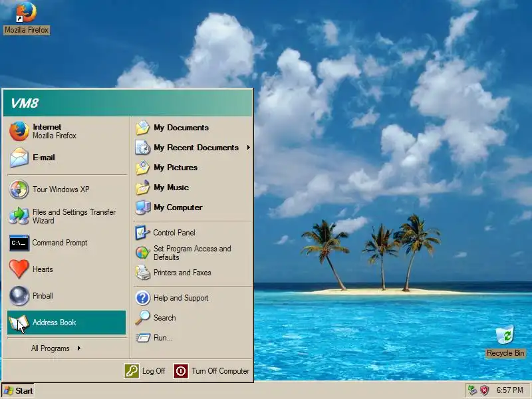Click the Run dialog icon
Viewport: 532px width, 399px height.
(143, 338)
